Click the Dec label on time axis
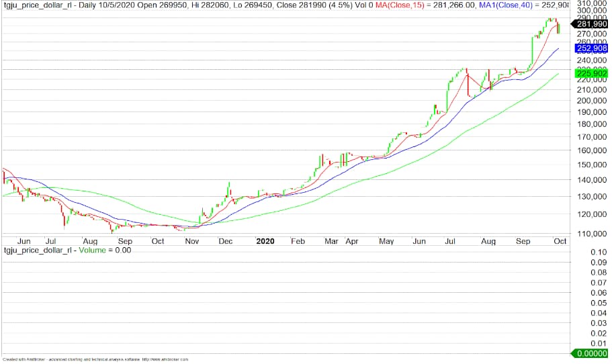This screenshot has height=364, width=612. [x=226, y=241]
